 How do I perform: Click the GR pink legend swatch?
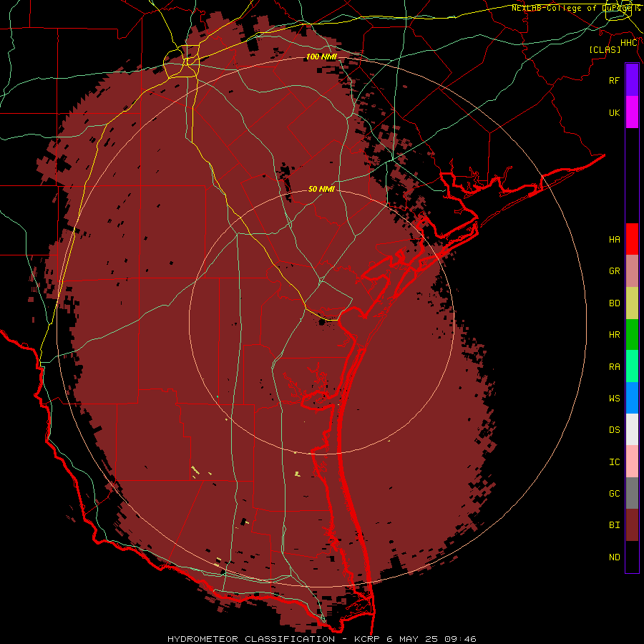(x=632, y=271)
